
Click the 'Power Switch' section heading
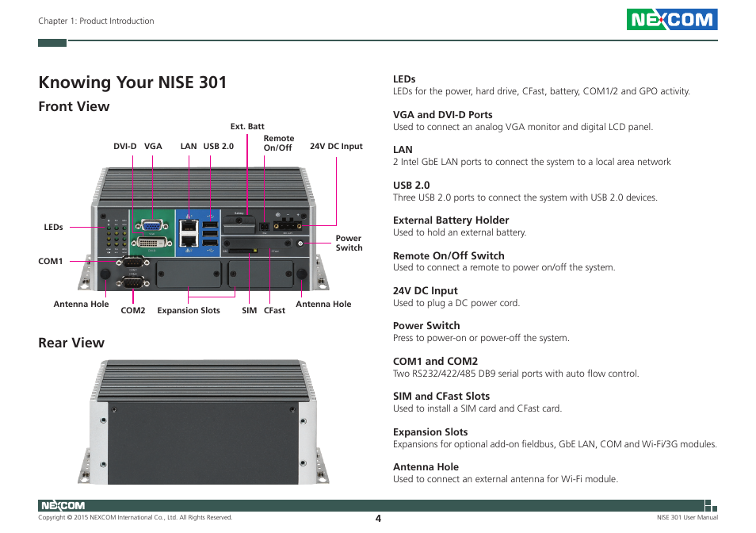426,325
